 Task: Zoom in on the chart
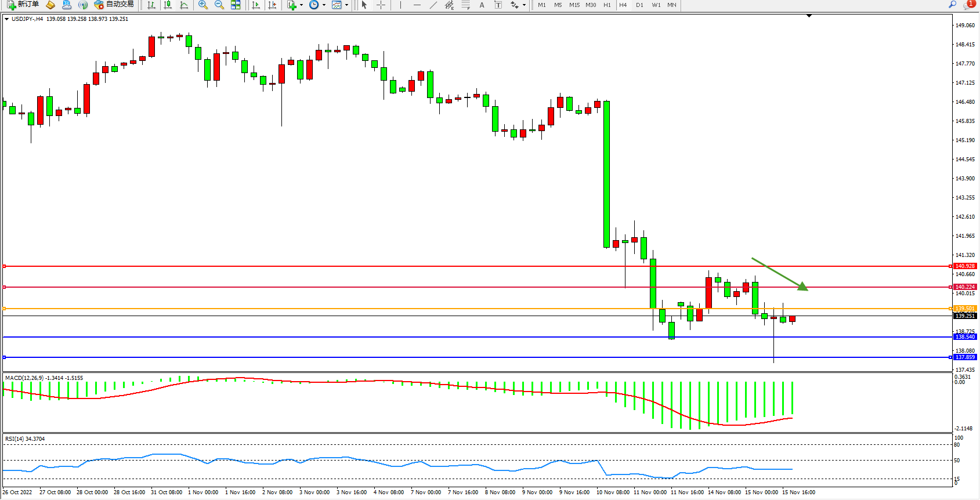point(203,5)
